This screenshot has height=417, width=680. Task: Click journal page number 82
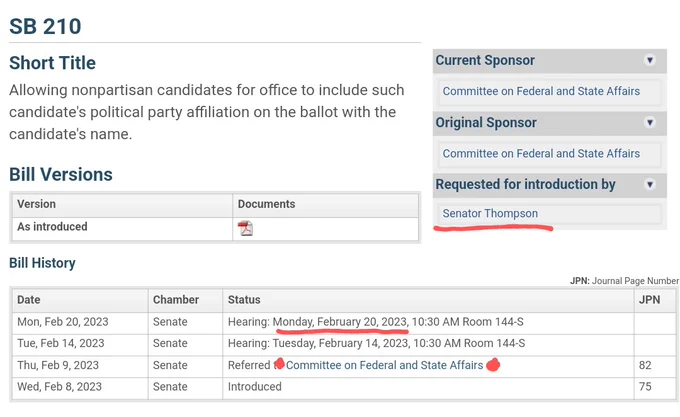pyautogui.click(x=645, y=365)
